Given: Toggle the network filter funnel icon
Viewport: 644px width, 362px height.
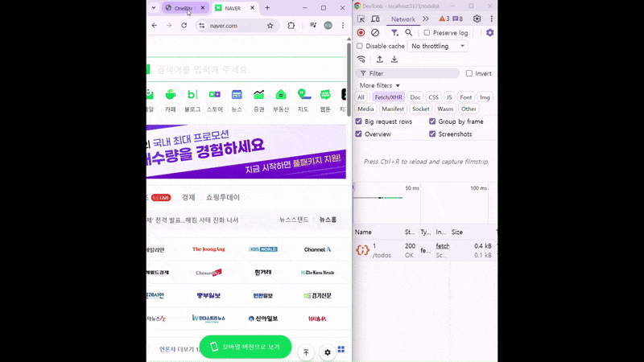Looking at the screenshot, I should pyautogui.click(x=394, y=32).
